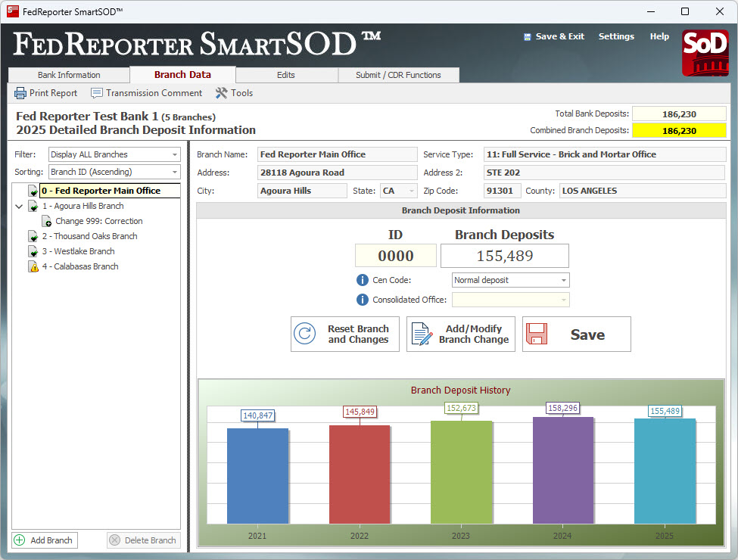Select the Branch Data tab
Image resolution: width=738 pixels, height=560 pixels.
pos(182,74)
